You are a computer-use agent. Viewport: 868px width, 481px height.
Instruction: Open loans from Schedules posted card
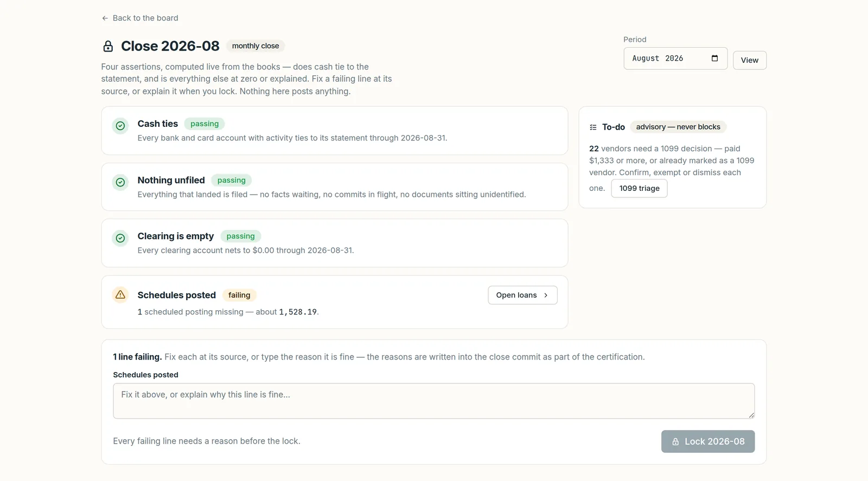[522, 295]
